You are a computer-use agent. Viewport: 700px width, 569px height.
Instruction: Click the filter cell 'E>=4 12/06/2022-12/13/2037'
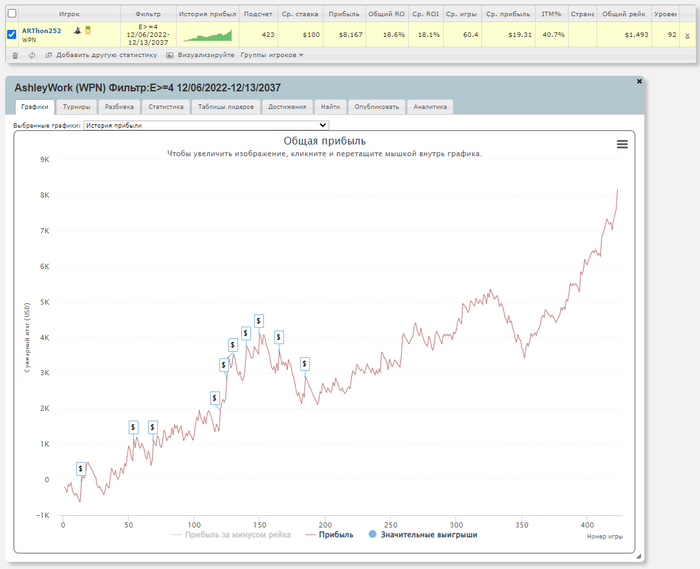(148, 35)
